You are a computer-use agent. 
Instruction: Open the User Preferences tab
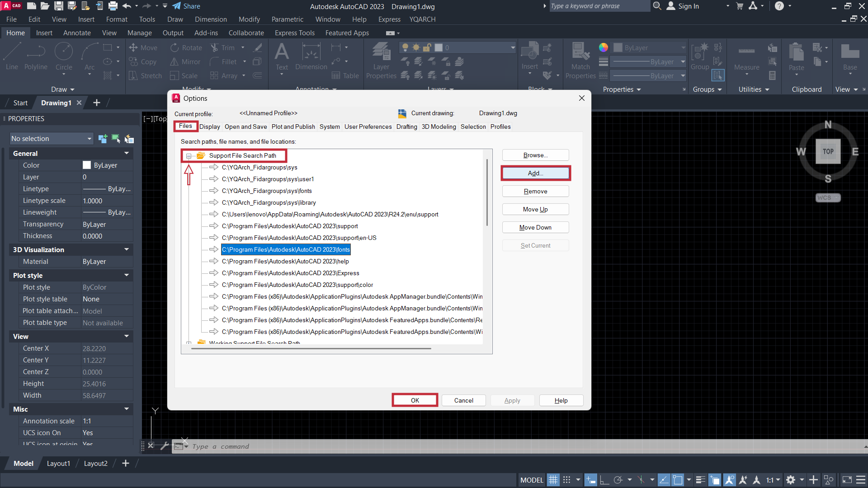(x=368, y=127)
